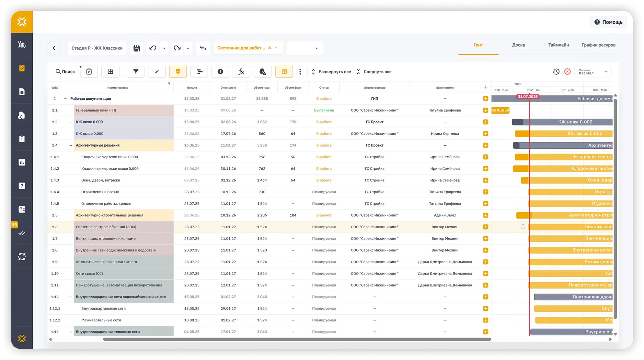
Task: Open the Масштаб Квартал dropdown
Action: (593, 72)
